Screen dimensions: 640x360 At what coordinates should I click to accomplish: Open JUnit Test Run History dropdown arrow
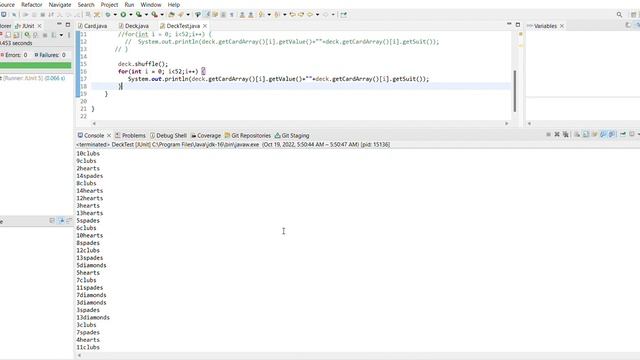(61, 35)
